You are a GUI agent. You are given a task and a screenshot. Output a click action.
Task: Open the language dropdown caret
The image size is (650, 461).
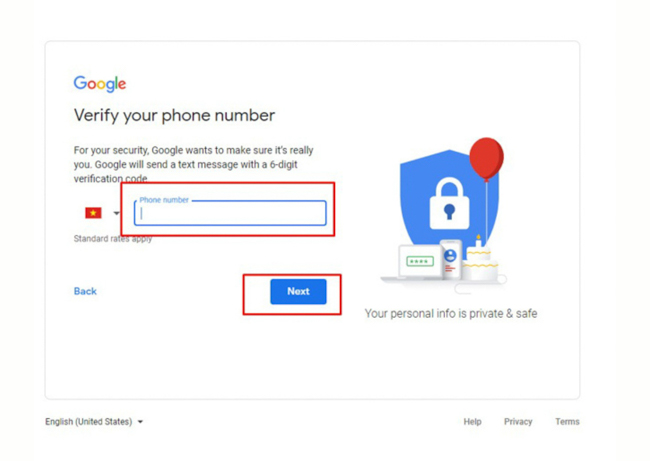[x=140, y=422]
